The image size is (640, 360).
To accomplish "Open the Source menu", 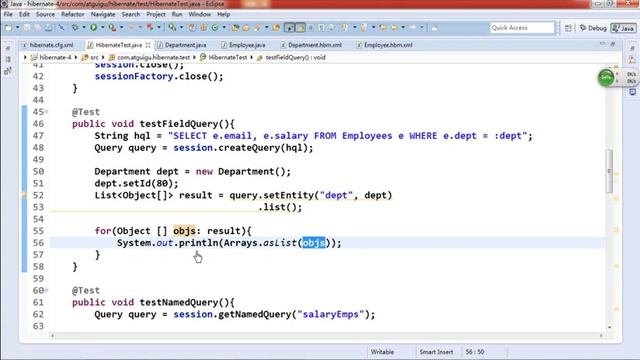I will pyautogui.click(x=45, y=14).
